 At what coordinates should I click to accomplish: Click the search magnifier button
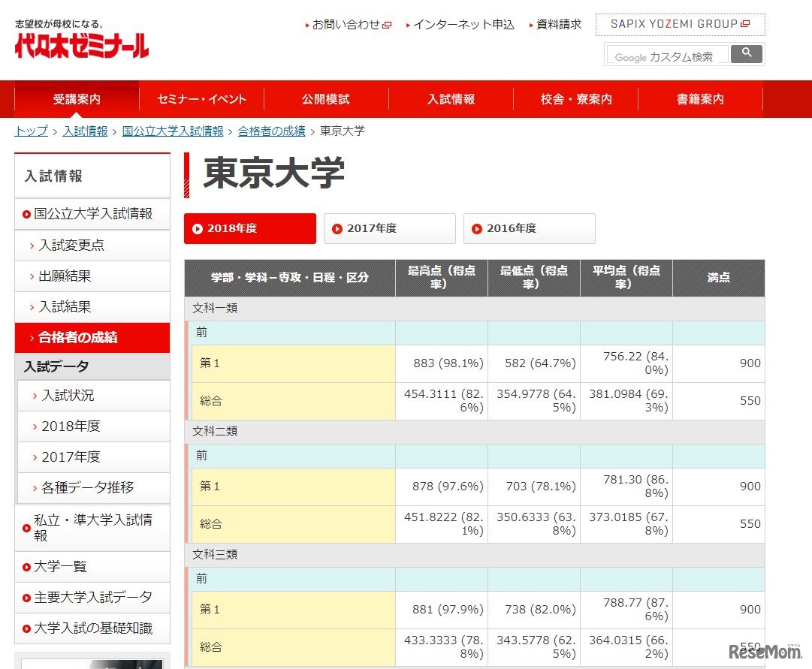coord(746,53)
